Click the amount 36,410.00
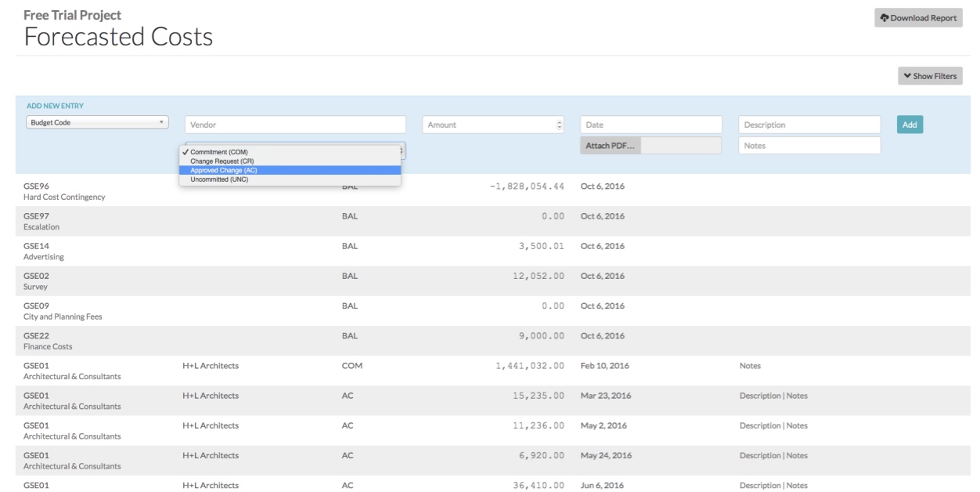Viewport: 980px width, 492px height. pyautogui.click(x=539, y=485)
